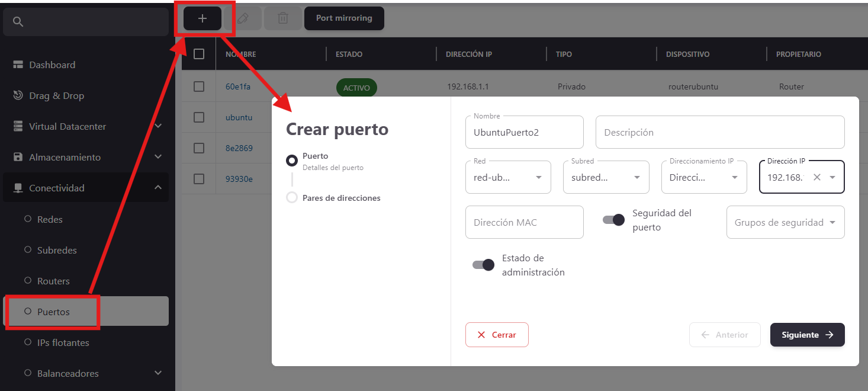Clear the Dirección IP field with X icon
Screen dimensions: 868x391
tap(817, 177)
